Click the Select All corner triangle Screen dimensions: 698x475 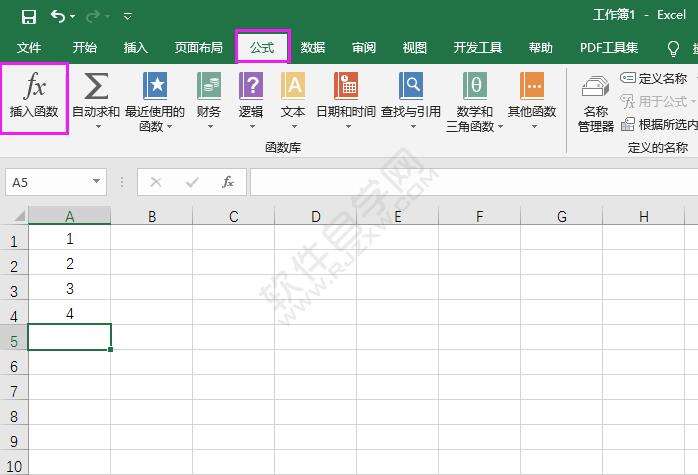click(x=19, y=216)
